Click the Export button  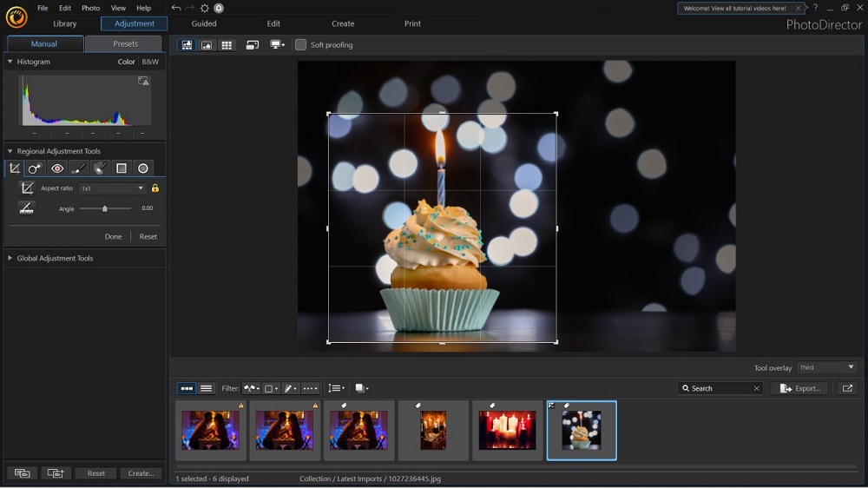tap(799, 388)
